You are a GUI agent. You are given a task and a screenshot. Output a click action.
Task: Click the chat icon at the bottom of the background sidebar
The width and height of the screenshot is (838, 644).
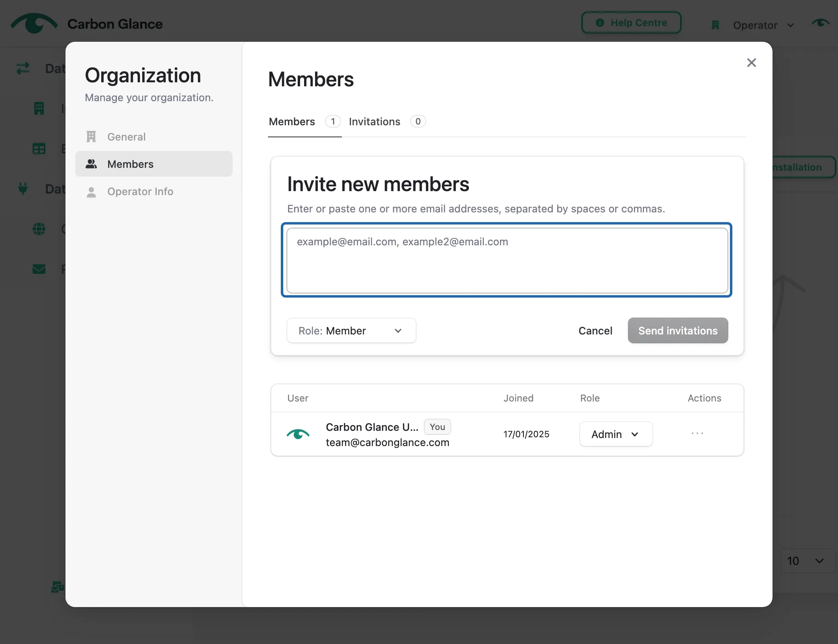(x=57, y=587)
